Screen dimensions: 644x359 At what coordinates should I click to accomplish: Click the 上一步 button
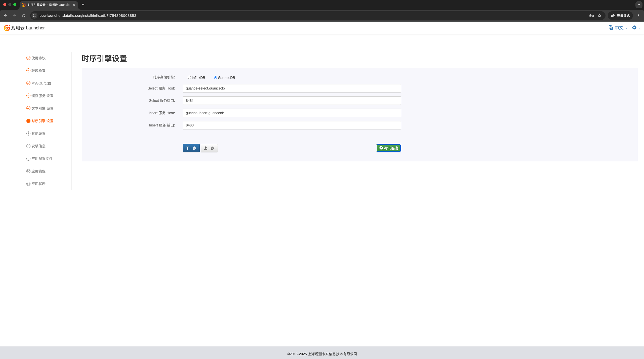point(209,148)
